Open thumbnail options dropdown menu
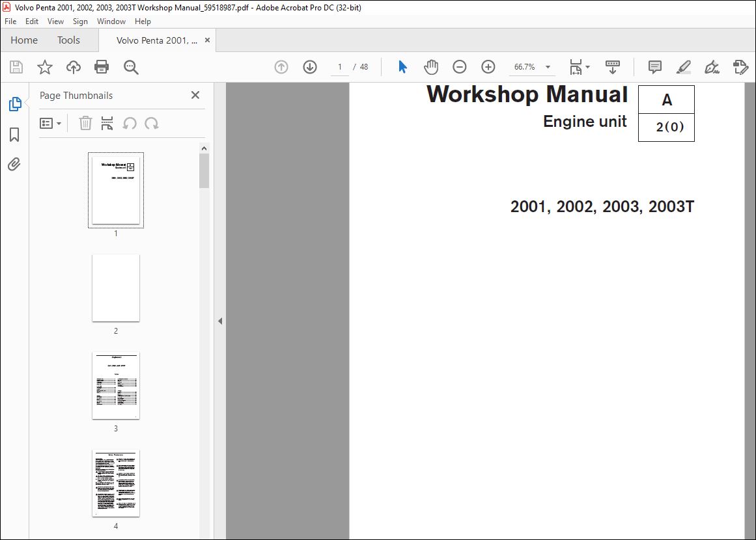 click(50, 124)
